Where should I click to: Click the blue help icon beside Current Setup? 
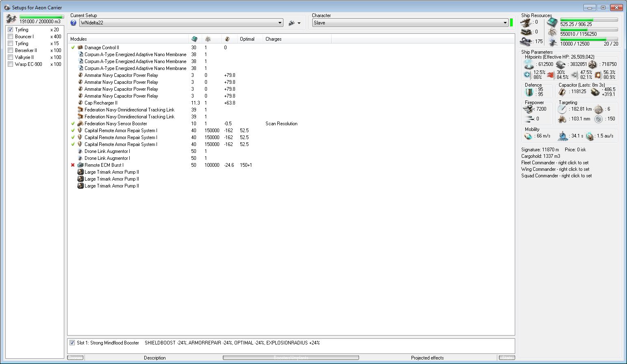pos(74,23)
